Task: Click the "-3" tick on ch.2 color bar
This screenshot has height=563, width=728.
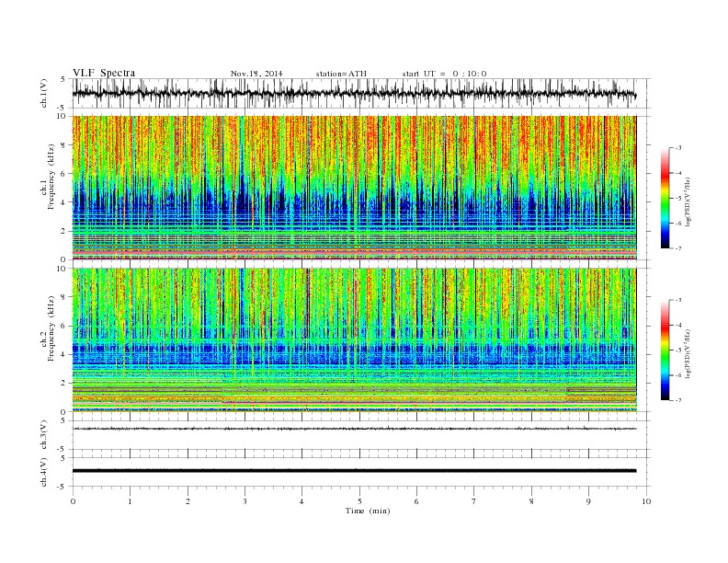Action: [x=678, y=300]
